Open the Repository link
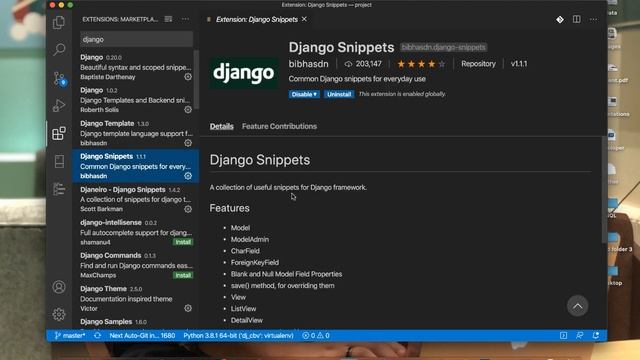Viewport: 640px width, 360px height. pos(478,64)
